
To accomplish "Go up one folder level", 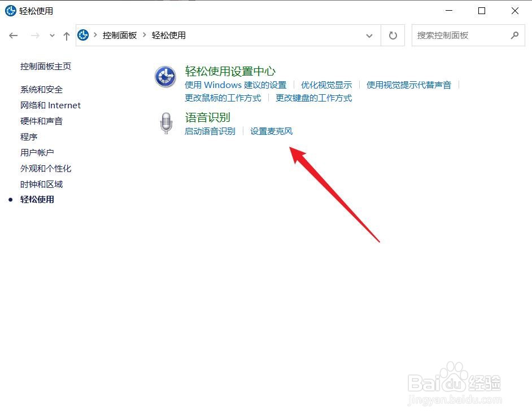I will tap(67, 36).
